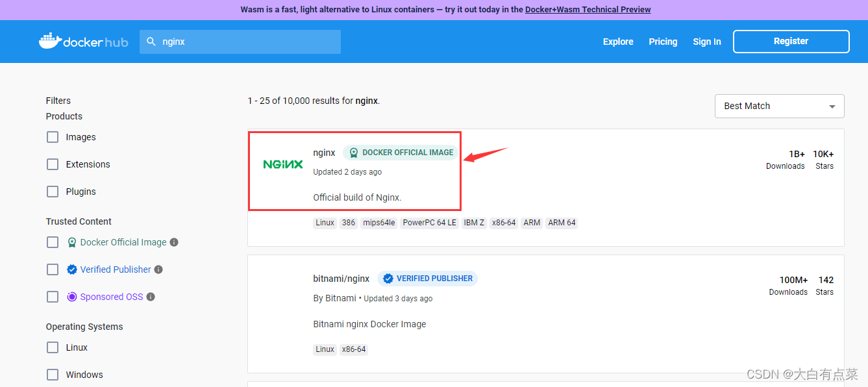Open the nginx official image result title
The width and height of the screenshot is (868, 387).
point(324,153)
